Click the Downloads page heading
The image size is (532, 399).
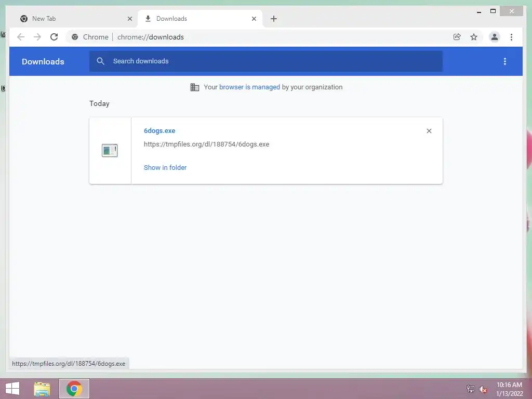pos(43,61)
